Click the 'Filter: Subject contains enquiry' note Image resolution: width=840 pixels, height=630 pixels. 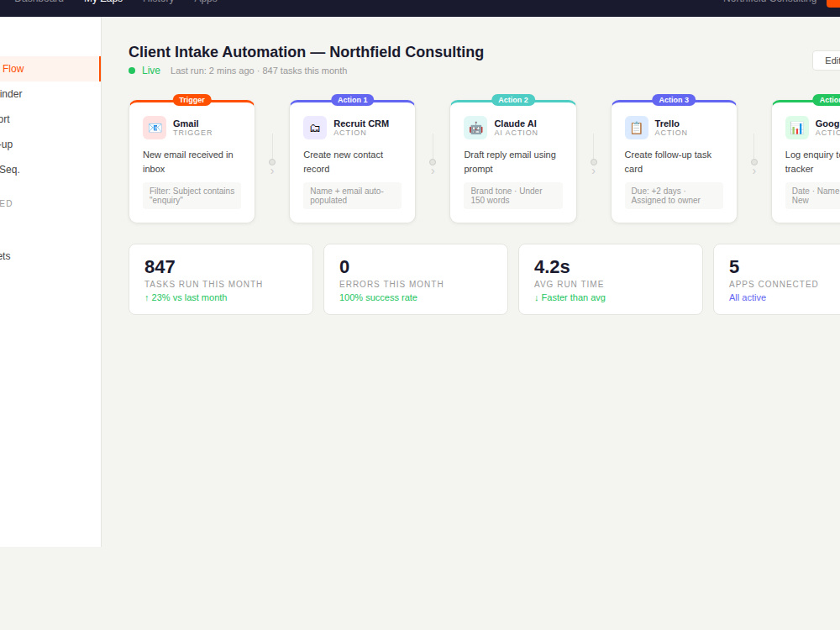(x=192, y=196)
